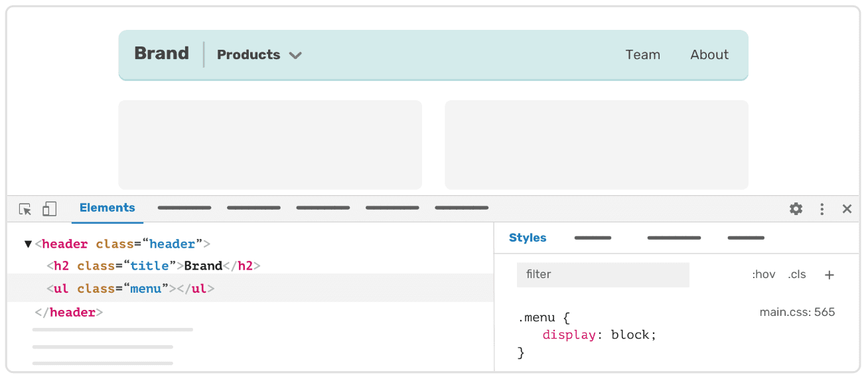Focus the styles filter input field
Image resolution: width=868 pixels, height=381 pixels.
tap(603, 275)
